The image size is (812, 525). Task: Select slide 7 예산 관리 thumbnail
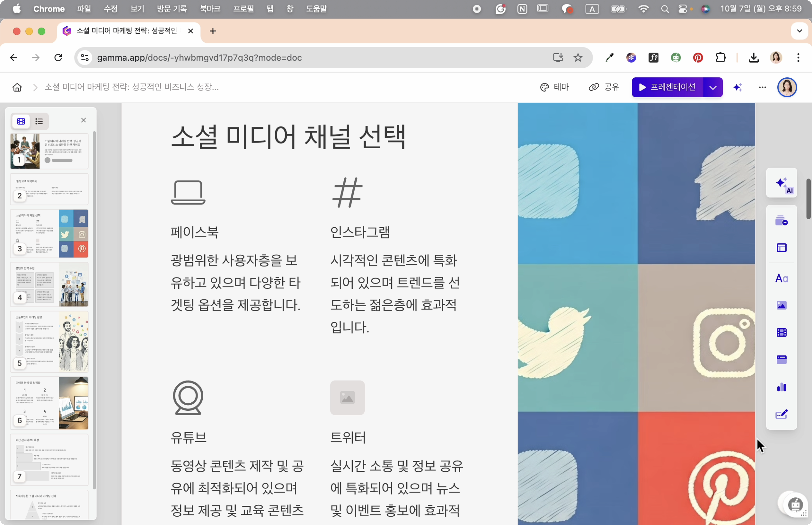49,460
